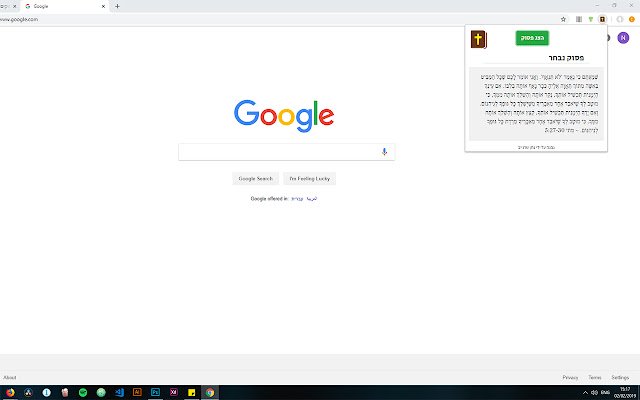
Task: Close the previous tab on far left
Action: point(14,7)
